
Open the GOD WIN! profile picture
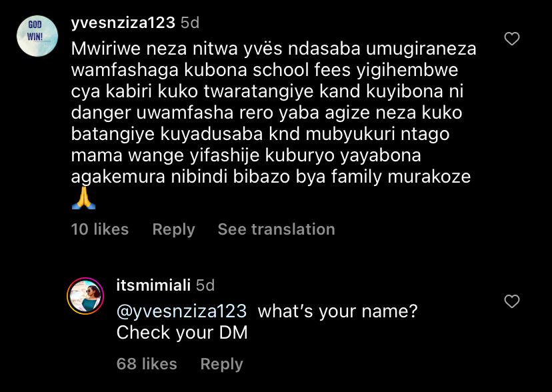37,36
